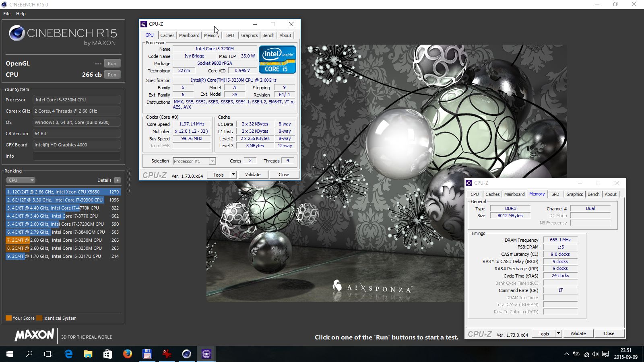
Task: Select ranking row Core i5-3317U CPU
Action: point(63,256)
